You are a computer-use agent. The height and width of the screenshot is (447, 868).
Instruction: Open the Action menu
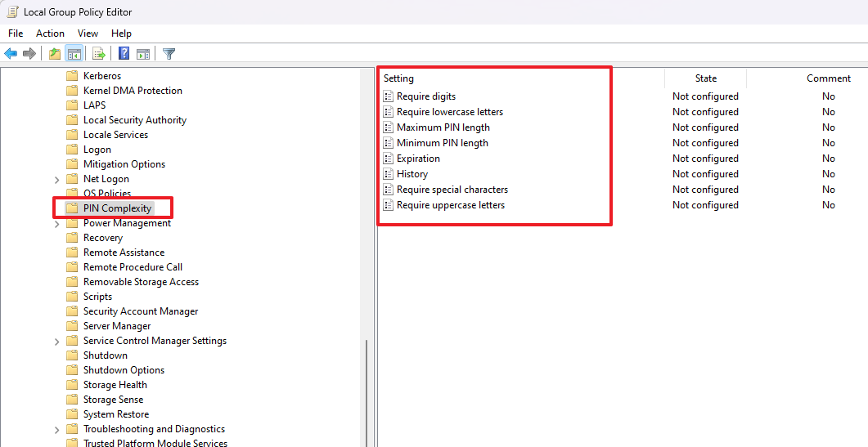[51, 34]
